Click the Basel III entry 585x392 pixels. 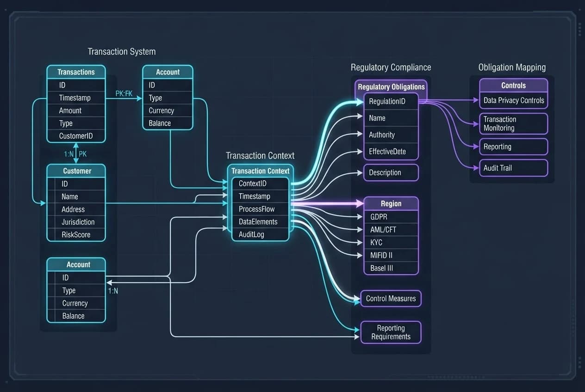pos(391,268)
